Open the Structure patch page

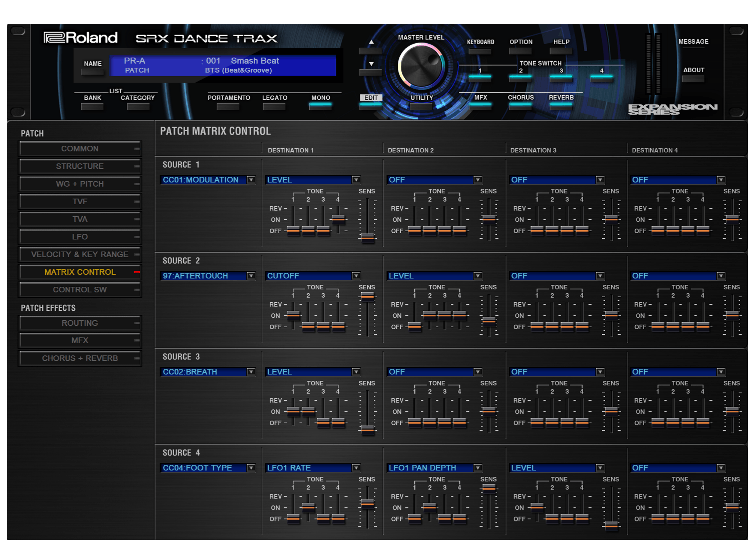pyautogui.click(x=80, y=166)
